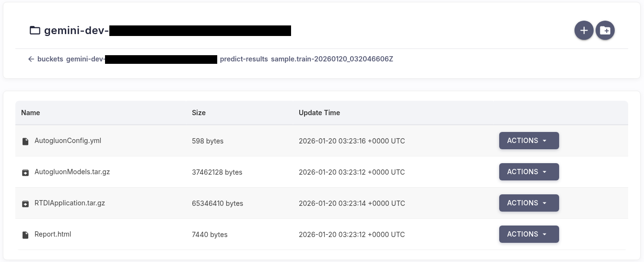The height and width of the screenshot is (262, 644).
Task: Click the Size column header
Action: point(199,113)
